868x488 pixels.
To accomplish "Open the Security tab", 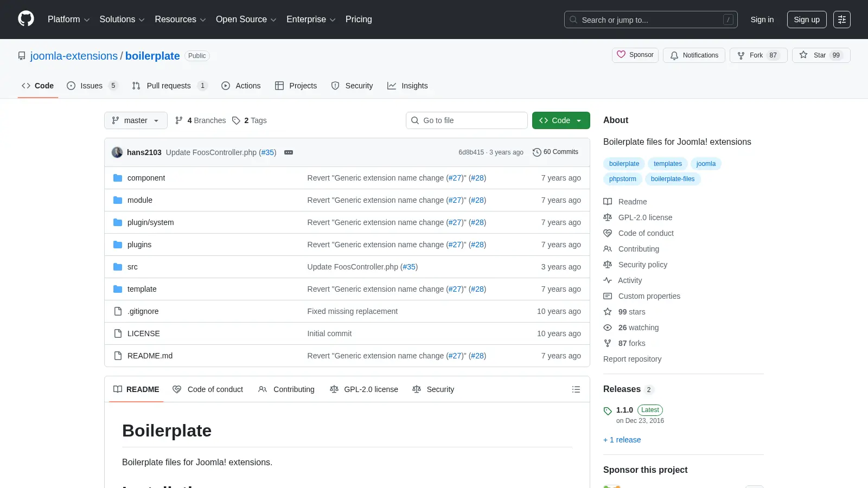I will coord(352,86).
